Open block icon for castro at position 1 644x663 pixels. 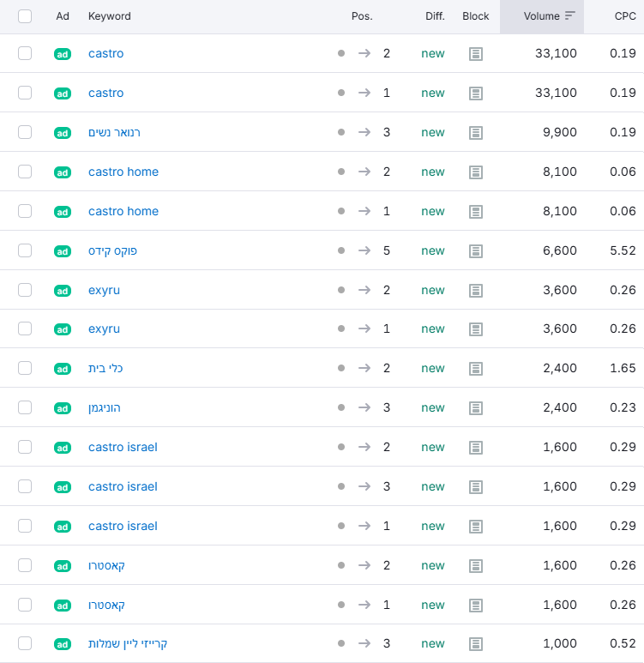[476, 93]
